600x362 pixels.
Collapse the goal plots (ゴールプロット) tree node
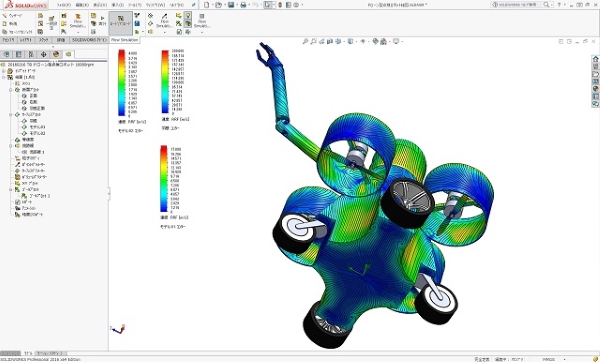point(11,189)
